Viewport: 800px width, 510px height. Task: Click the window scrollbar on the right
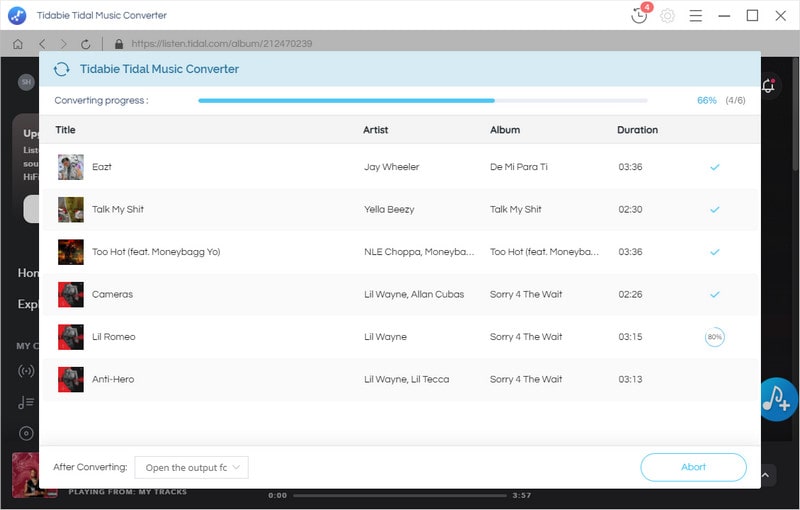(x=796, y=114)
